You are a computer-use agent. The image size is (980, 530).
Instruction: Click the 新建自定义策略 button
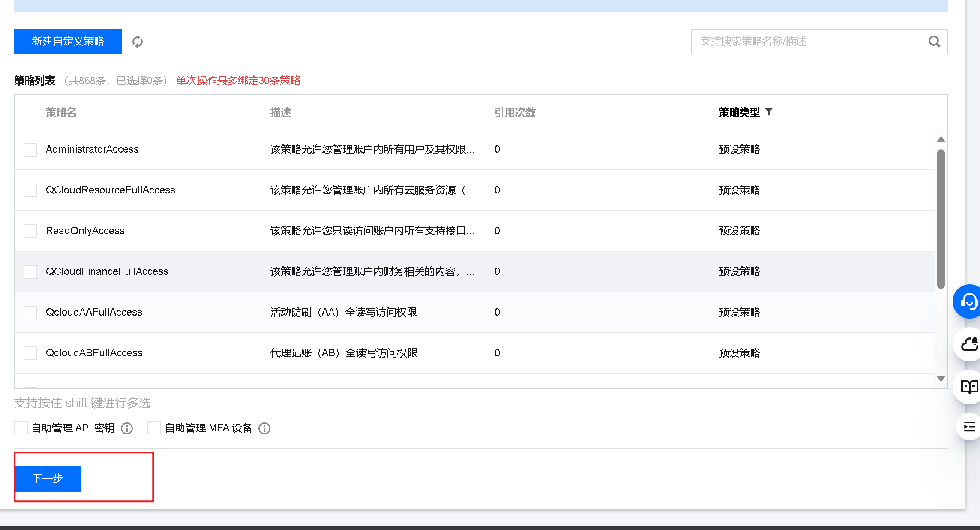(x=68, y=42)
